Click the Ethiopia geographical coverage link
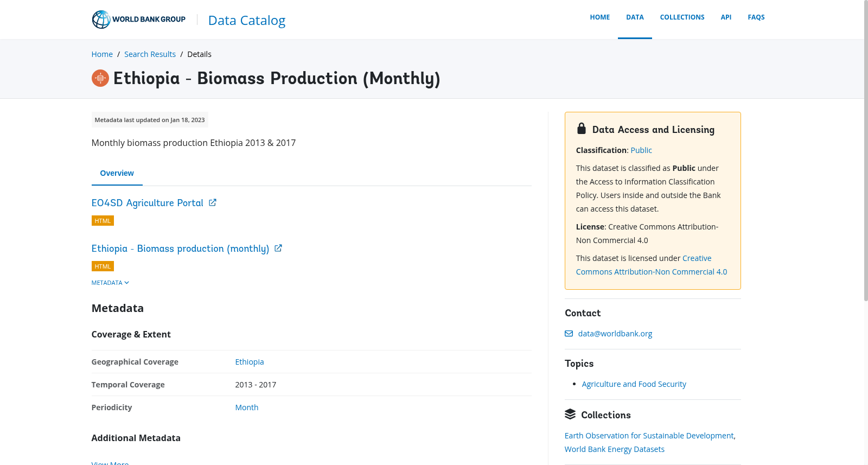868x465 pixels. coord(250,362)
